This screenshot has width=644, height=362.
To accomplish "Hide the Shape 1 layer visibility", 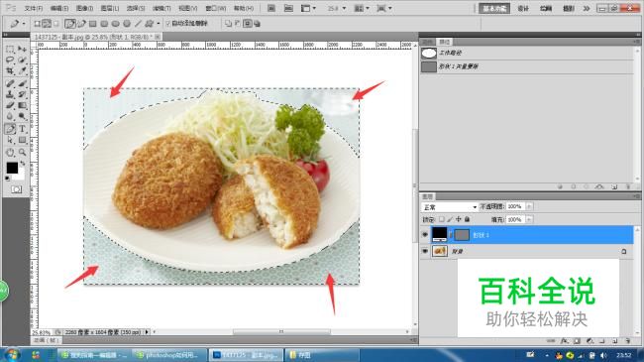I will coord(425,234).
